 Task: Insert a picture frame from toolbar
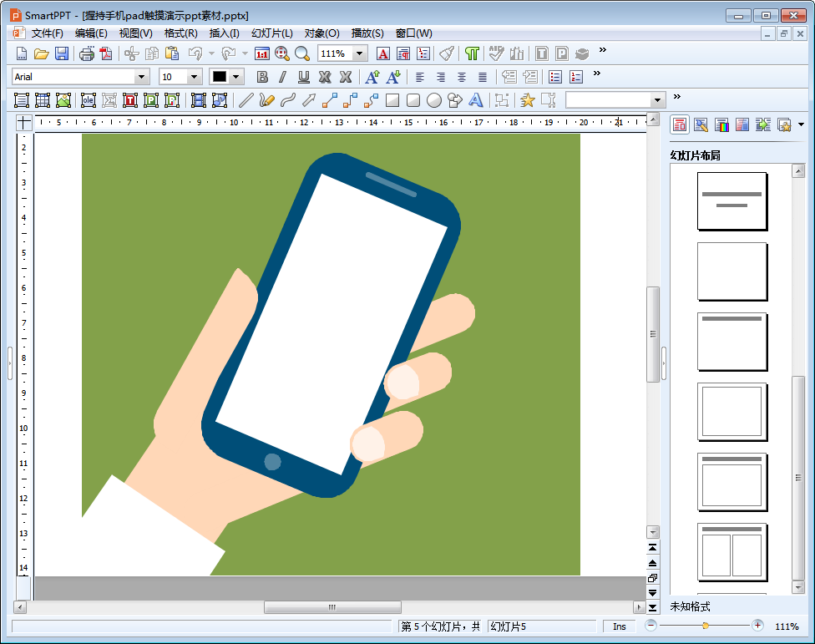coord(63,99)
